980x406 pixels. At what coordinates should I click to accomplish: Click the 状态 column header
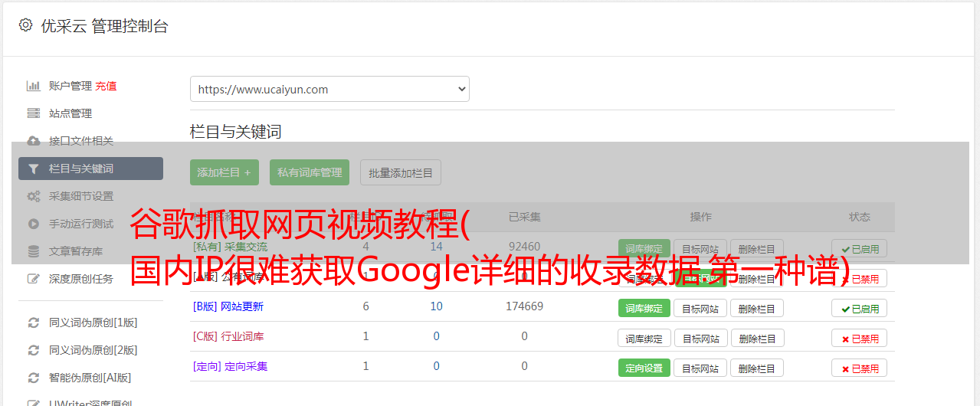[860, 217]
